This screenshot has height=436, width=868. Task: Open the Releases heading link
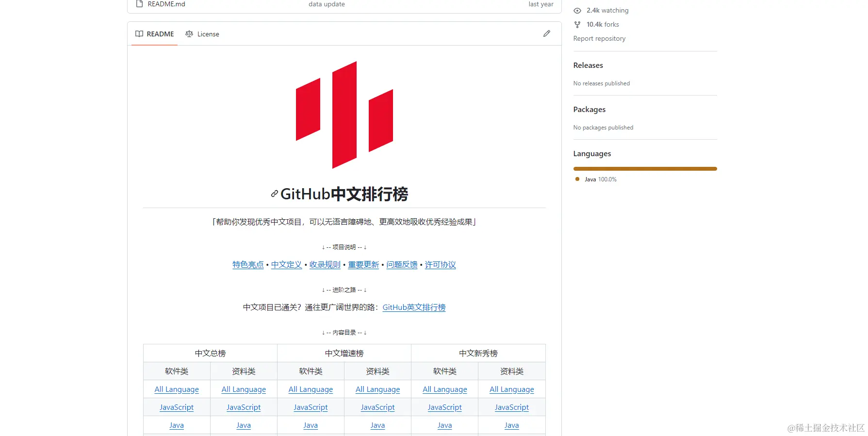click(x=588, y=65)
